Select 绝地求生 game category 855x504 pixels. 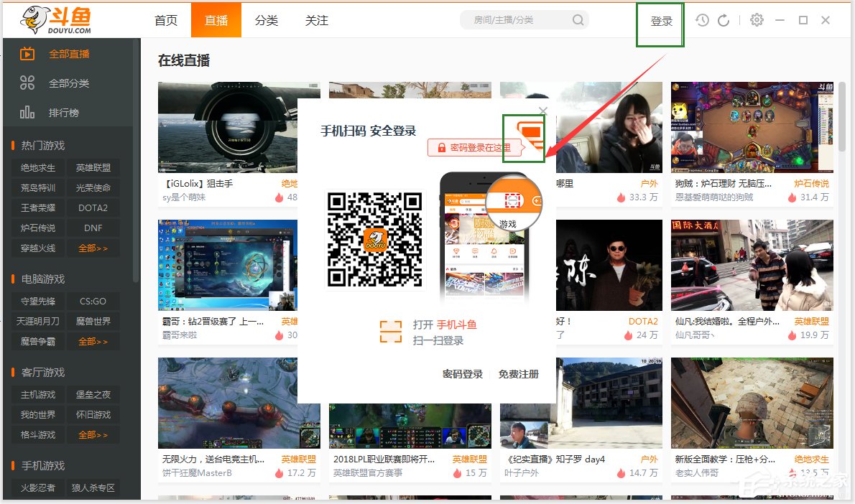(x=38, y=168)
